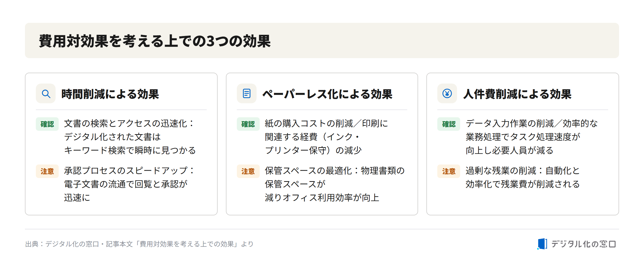This screenshot has height=274, width=644.
Task: Click the green 確認 badge in ペーパーレス化 card
Action: point(248,124)
